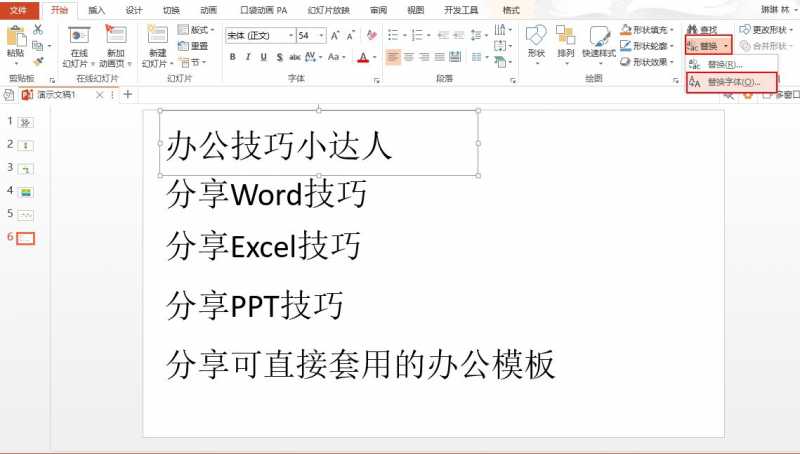
Task: Click the text 分享Excel技巧 on slide
Action: click(263, 245)
